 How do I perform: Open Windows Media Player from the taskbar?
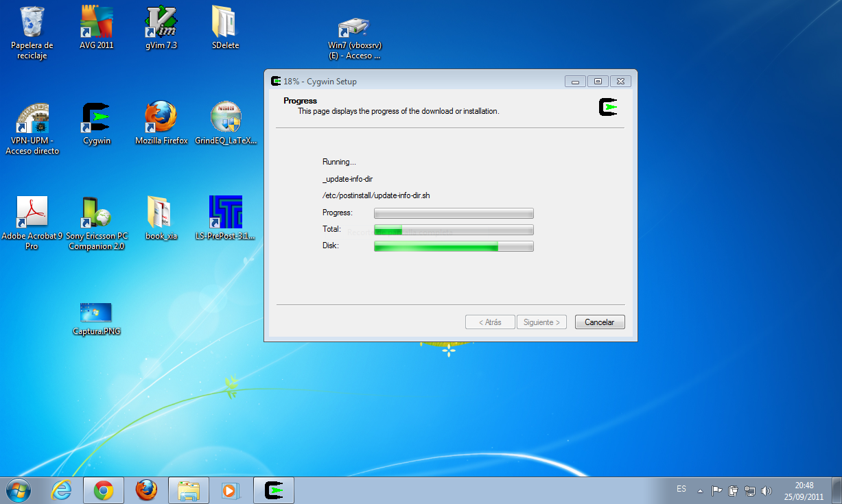230,490
